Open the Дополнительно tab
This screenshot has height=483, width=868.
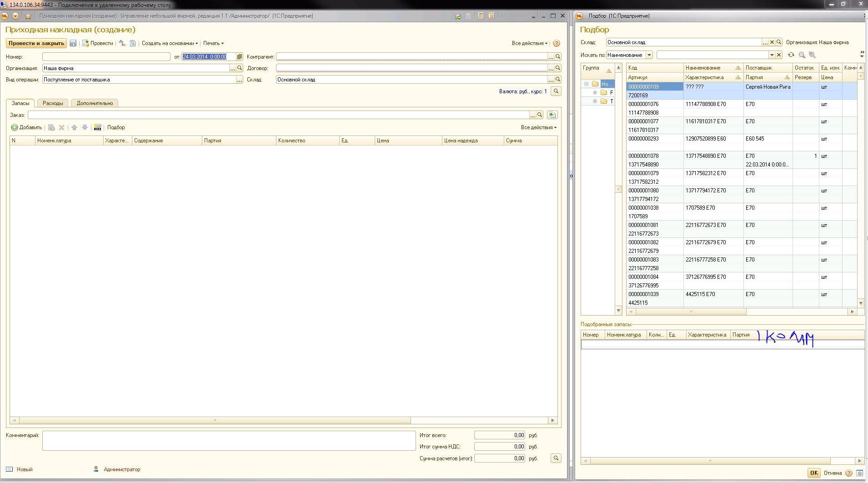(x=95, y=103)
